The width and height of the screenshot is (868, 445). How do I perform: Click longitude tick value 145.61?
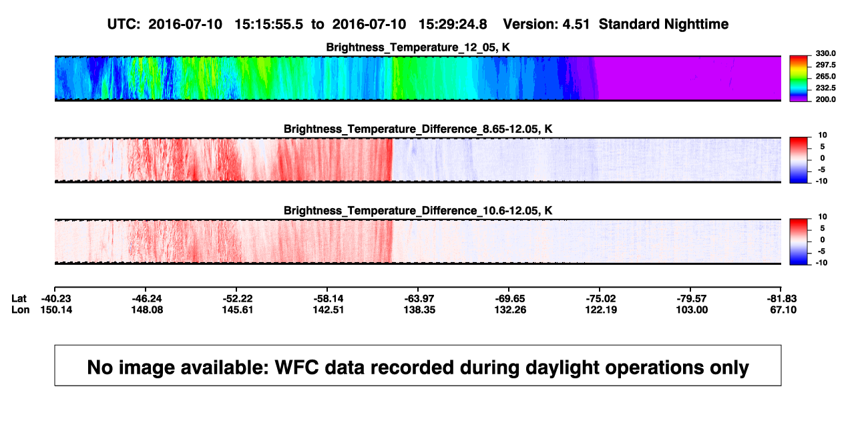click(237, 310)
